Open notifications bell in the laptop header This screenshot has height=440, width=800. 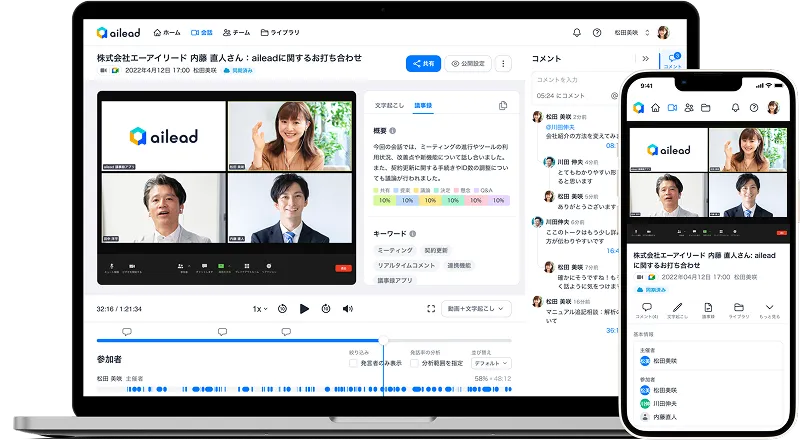tap(577, 32)
